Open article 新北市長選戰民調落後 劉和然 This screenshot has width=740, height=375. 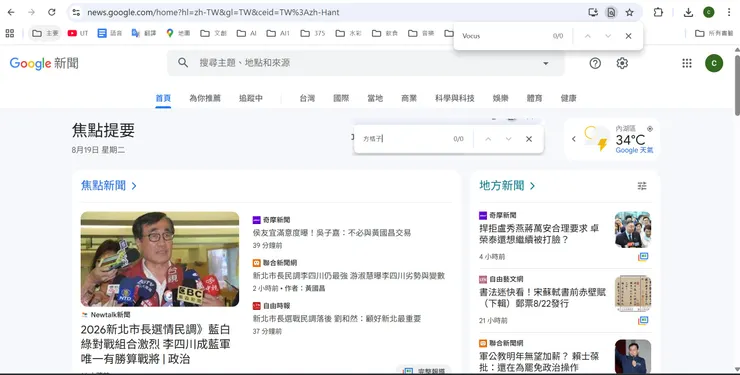coord(336,318)
